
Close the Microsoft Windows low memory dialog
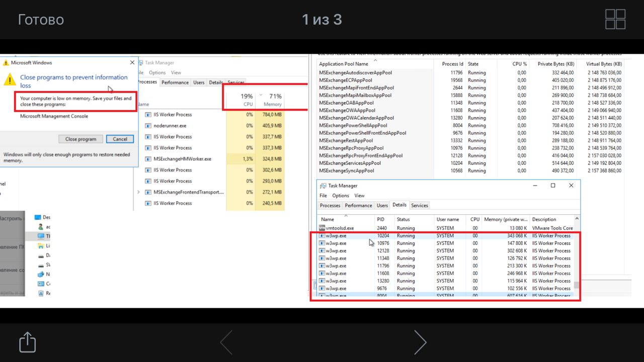(132, 62)
